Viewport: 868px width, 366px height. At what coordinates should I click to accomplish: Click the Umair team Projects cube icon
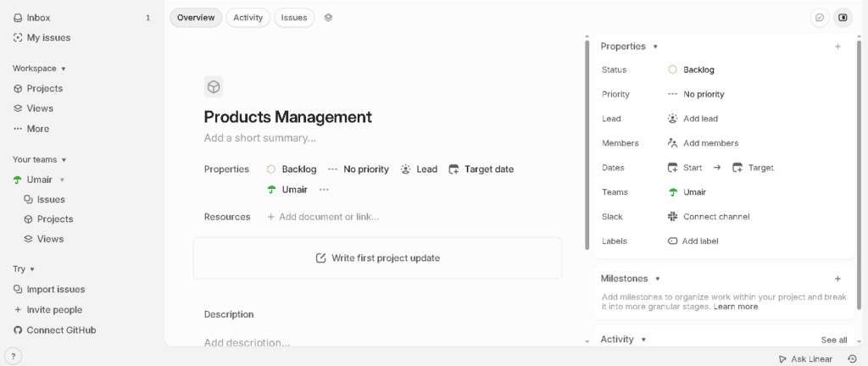click(x=28, y=219)
